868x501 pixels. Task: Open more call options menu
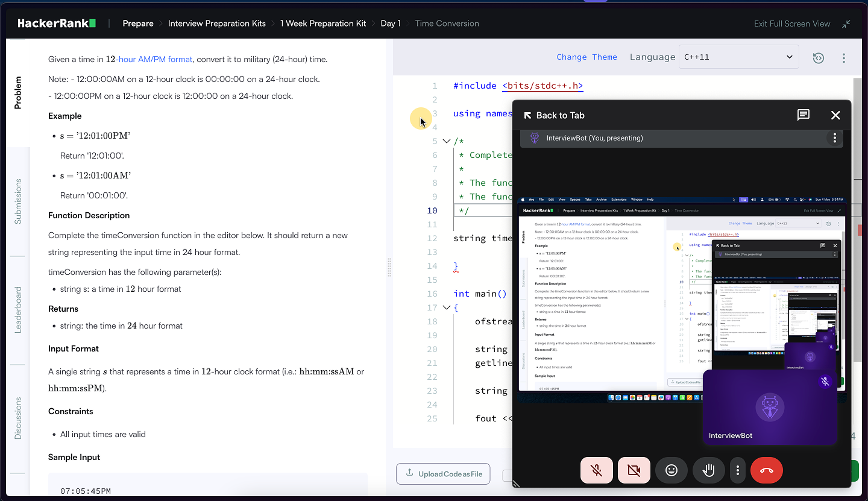point(738,470)
